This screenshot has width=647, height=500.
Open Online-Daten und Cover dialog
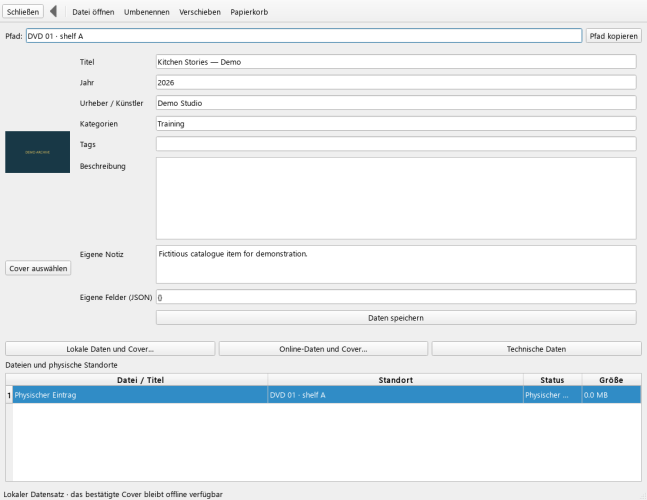324,349
